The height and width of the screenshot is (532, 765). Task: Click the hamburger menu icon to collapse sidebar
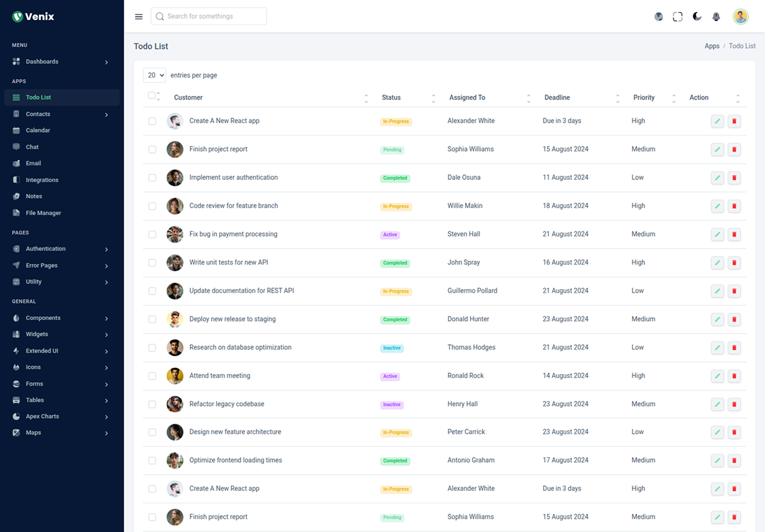[x=139, y=17]
